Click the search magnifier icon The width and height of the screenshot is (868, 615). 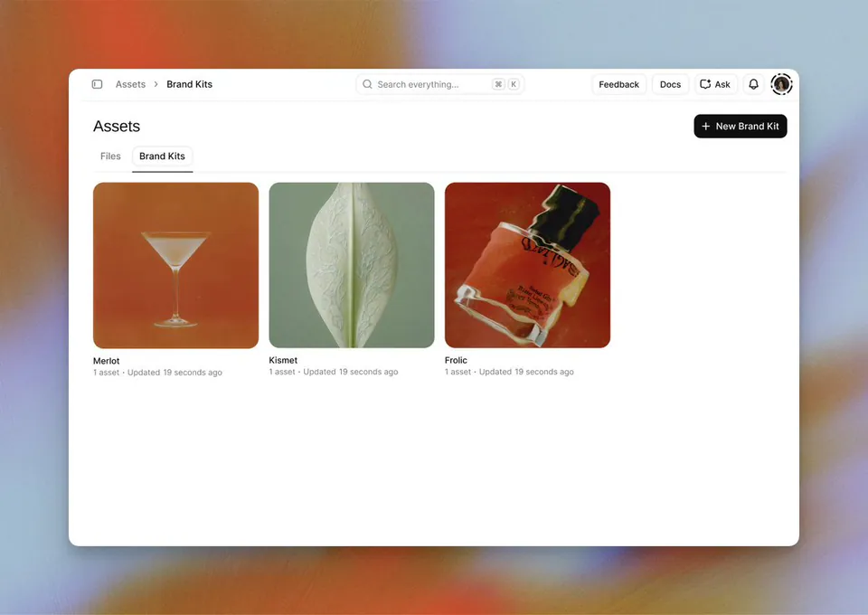pyautogui.click(x=367, y=84)
